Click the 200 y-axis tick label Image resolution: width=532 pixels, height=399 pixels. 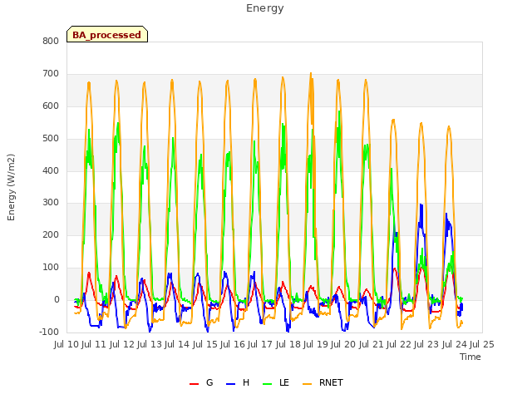[x=51, y=234]
